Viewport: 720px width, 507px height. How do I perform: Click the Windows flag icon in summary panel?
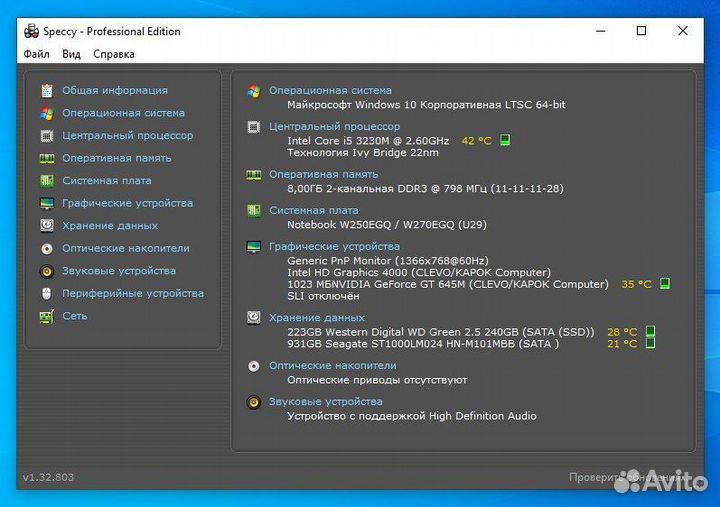(254, 91)
